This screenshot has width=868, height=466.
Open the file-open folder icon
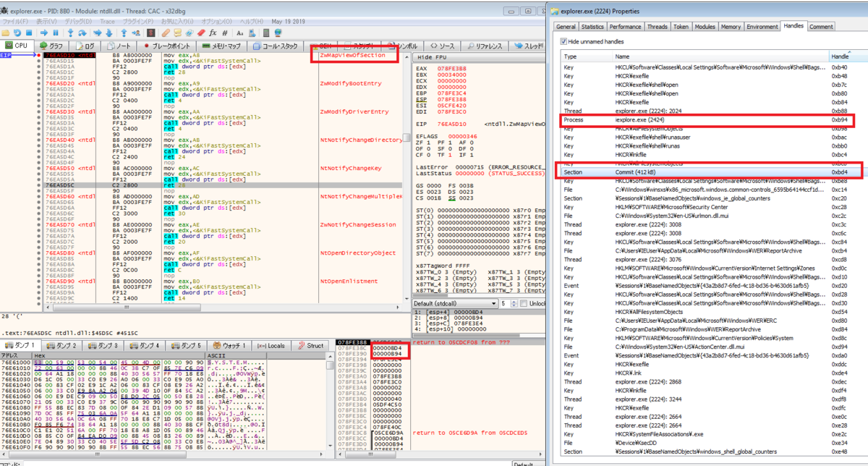click(x=6, y=33)
